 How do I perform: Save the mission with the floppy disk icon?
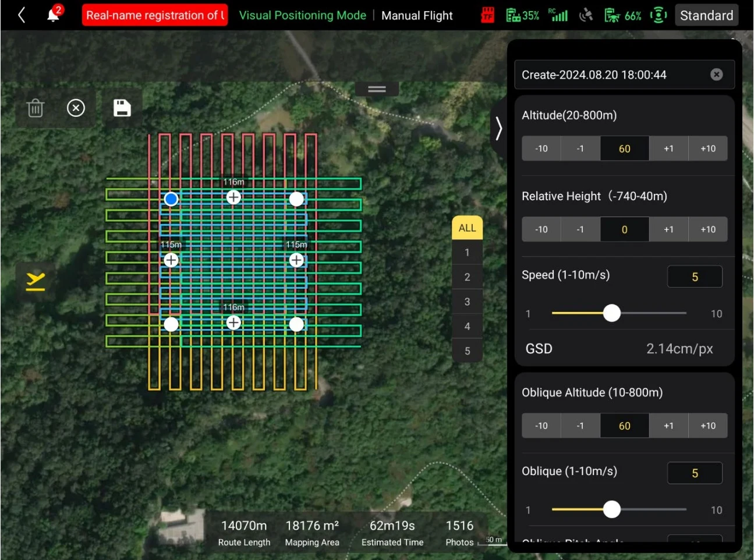pos(122,108)
